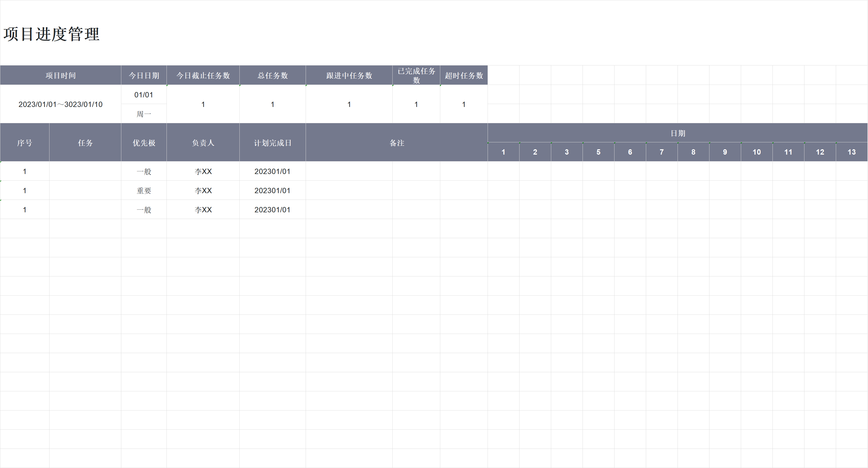The height and width of the screenshot is (468, 868).
Task: Click the 重要 priority cell
Action: [144, 191]
